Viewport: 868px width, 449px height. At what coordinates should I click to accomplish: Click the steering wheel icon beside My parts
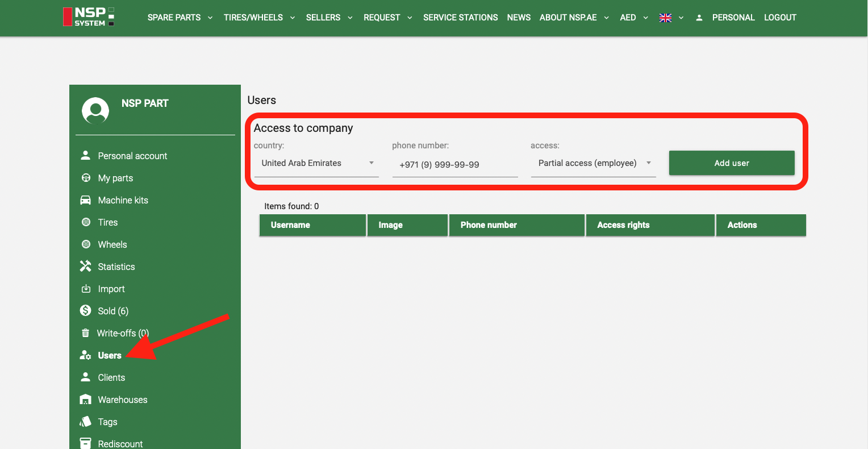[x=86, y=178]
